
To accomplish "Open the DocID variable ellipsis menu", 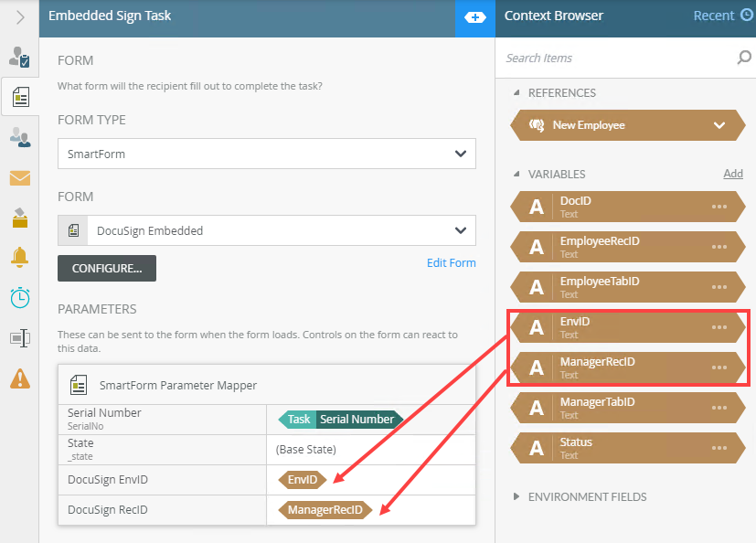I will click(719, 207).
